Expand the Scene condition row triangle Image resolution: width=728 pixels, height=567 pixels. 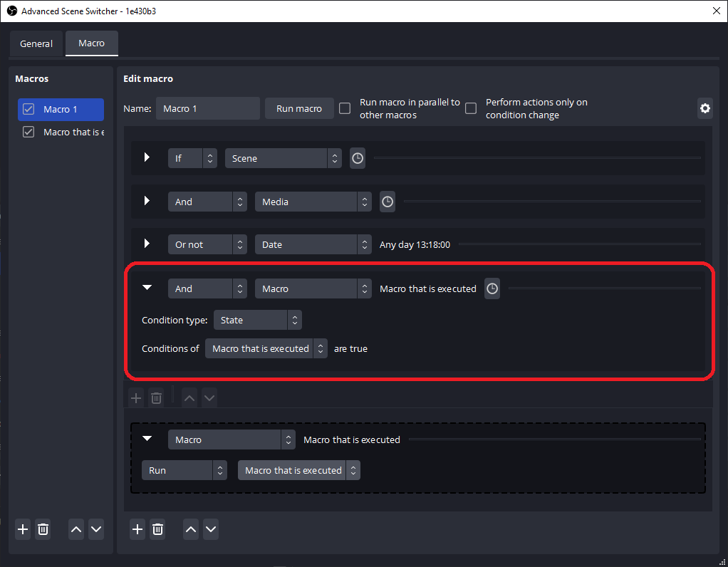click(147, 157)
